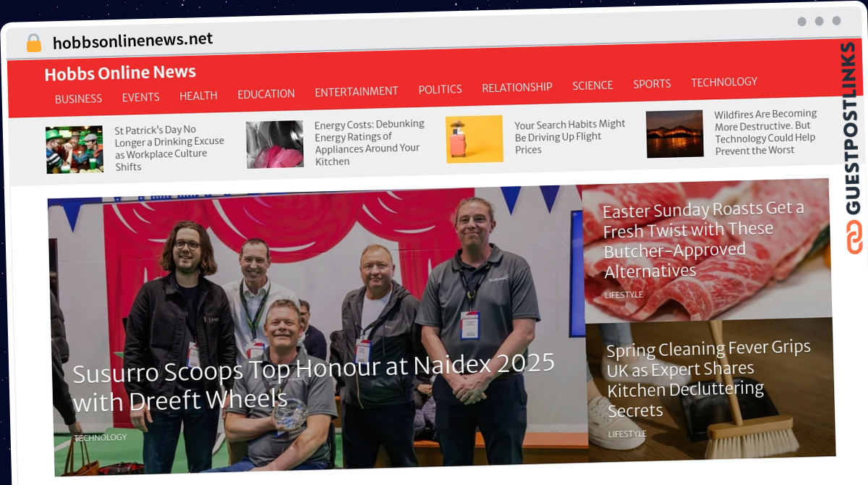Open the washing machine energy costs thumbnail
Image resolution: width=868 pixels, height=485 pixels.
[275, 144]
